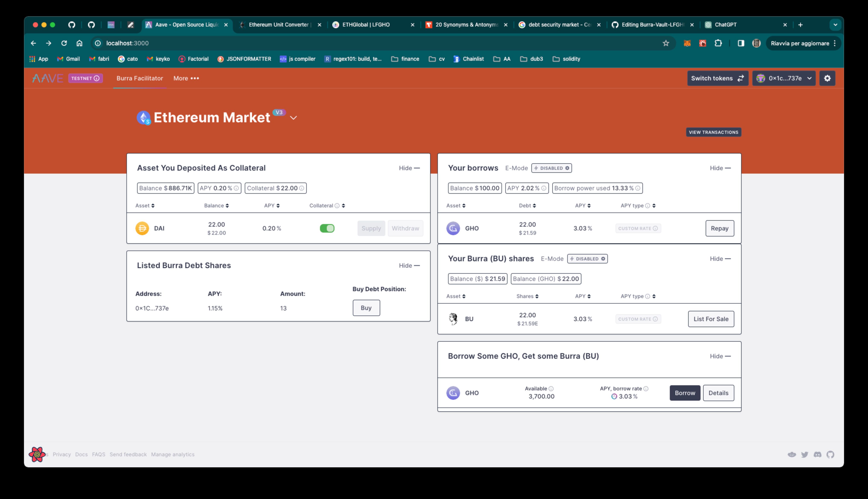Viewport: 868px width, 499px height.
Task: Open browser home page
Action: click(x=79, y=43)
